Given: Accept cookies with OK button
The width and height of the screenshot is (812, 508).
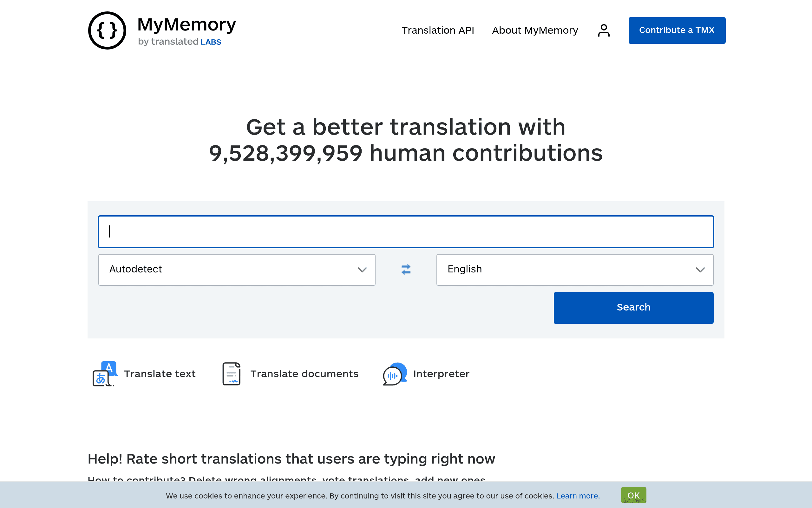Looking at the screenshot, I should pyautogui.click(x=633, y=495).
